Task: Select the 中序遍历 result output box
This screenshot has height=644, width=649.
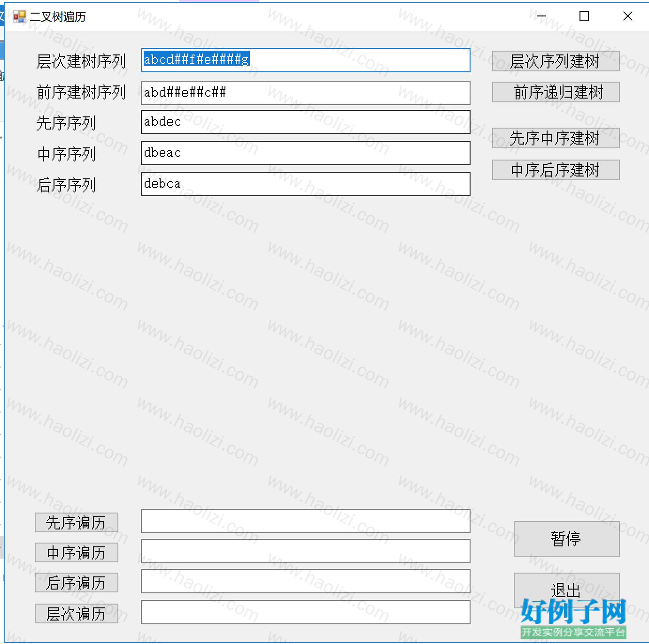Action: pos(306,551)
